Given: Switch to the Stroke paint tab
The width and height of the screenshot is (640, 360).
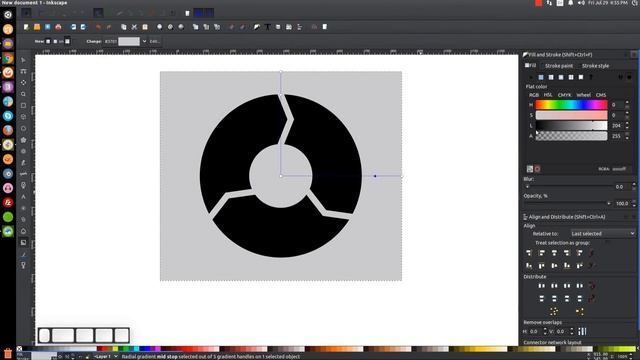Looking at the screenshot, I should coord(559,66).
